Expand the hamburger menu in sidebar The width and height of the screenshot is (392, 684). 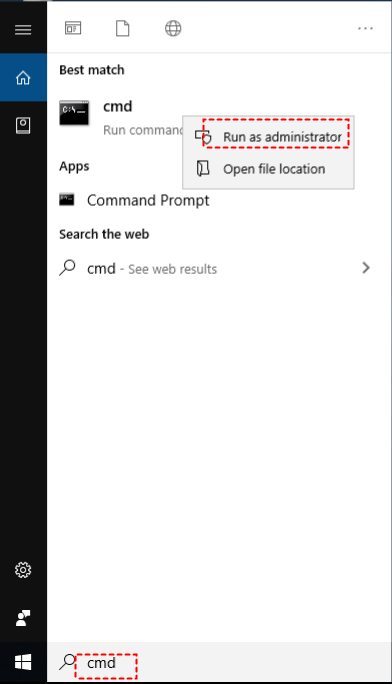pyautogui.click(x=23, y=30)
